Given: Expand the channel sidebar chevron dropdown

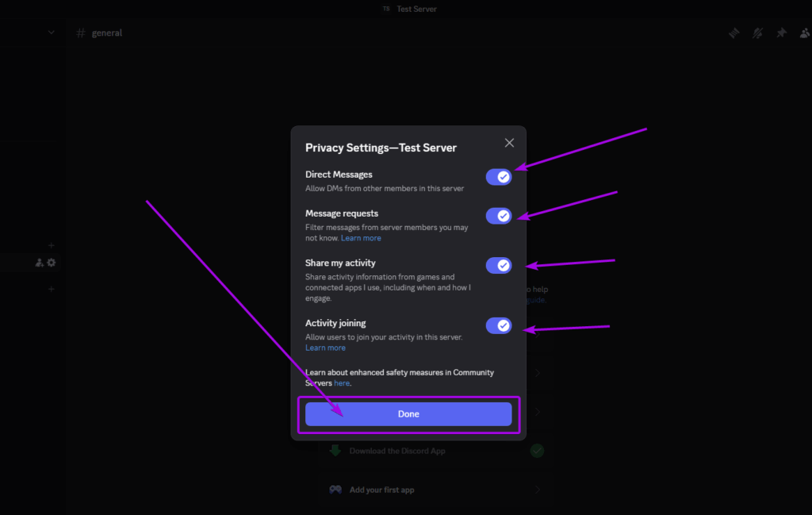Looking at the screenshot, I should (x=51, y=32).
